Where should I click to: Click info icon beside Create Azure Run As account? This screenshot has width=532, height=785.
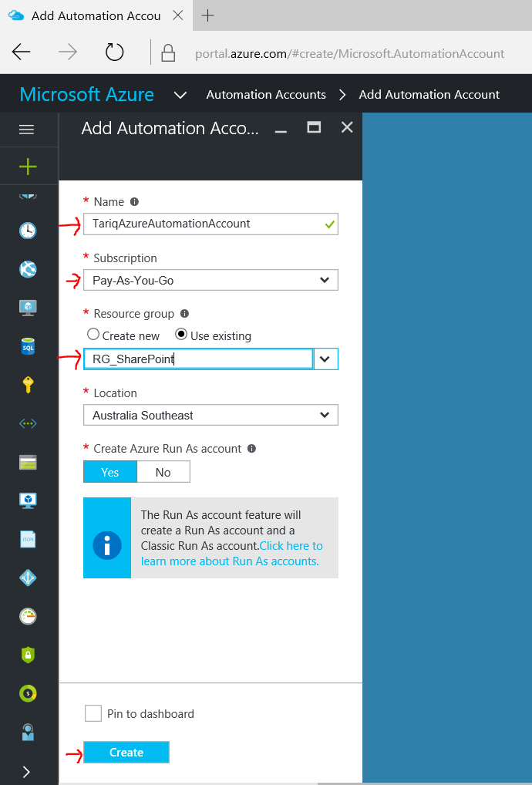(x=252, y=449)
